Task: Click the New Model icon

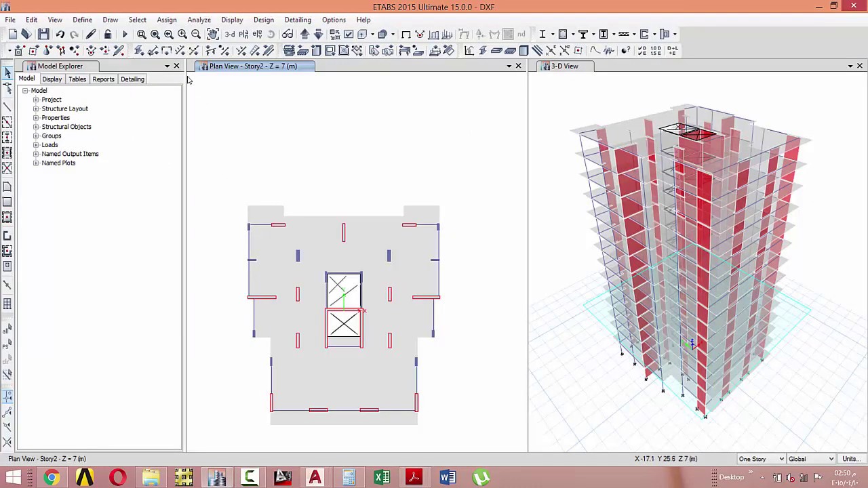Action: coord(13,34)
